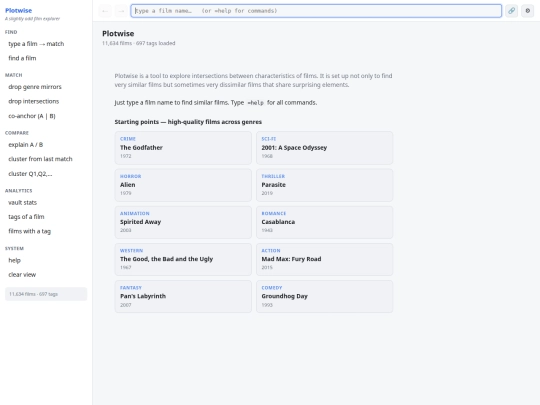Run 'cluster from last match'

tap(46, 159)
